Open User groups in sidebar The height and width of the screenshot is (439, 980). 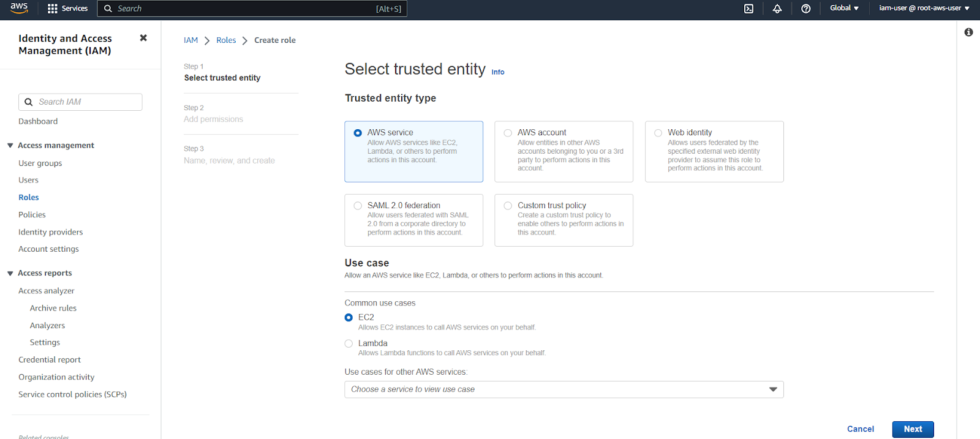coord(40,163)
